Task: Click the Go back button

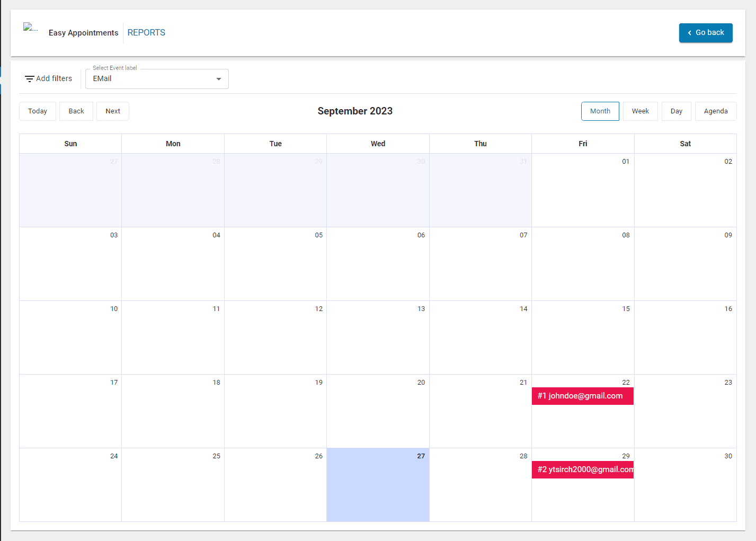Action: tap(705, 33)
